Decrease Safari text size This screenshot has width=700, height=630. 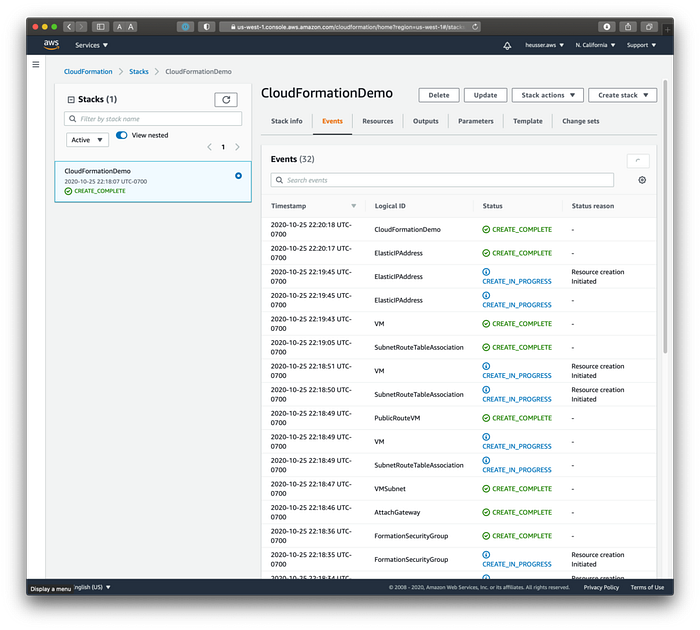tap(119, 27)
